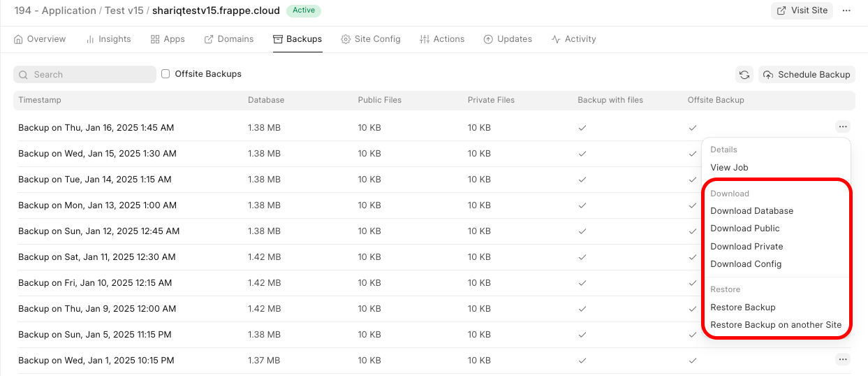Enable the Offsite Backups checkbox
This screenshot has height=376, width=868.
[165, 74]
